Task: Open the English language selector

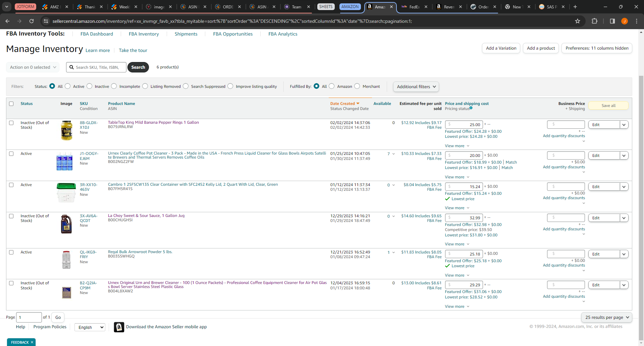Action: pos(90,327)
